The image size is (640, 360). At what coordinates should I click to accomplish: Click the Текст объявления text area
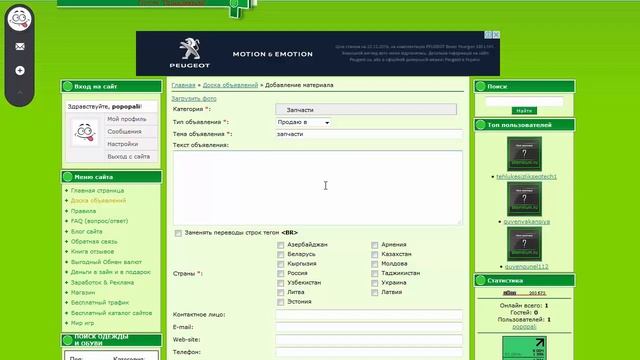[x=318, y=188]
